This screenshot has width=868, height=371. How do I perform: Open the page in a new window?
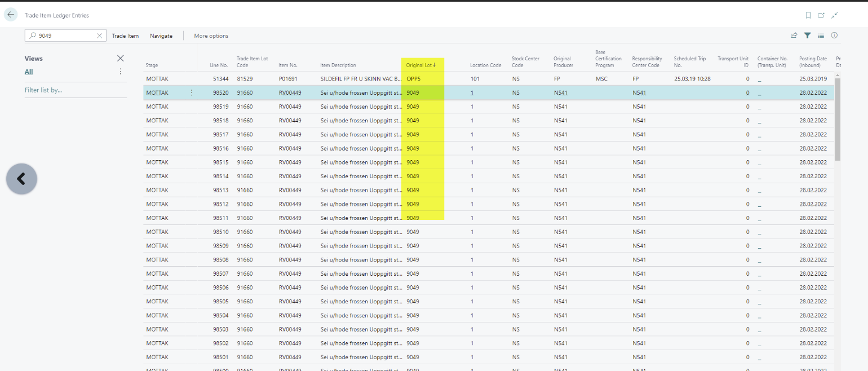click(821, 15)
